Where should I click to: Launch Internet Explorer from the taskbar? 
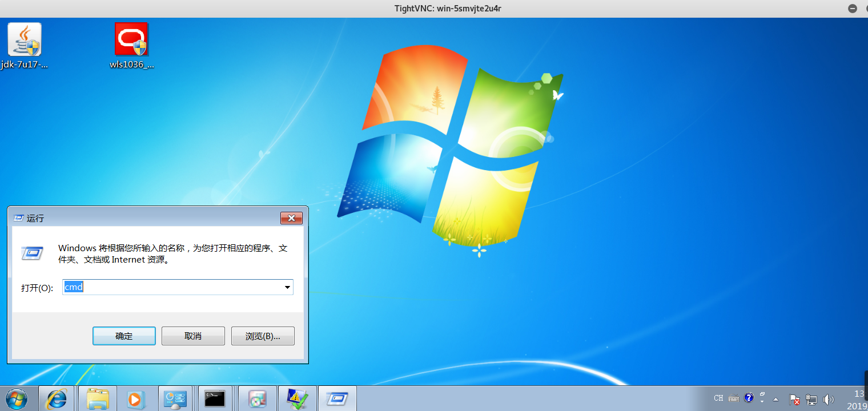coord(57,398)
